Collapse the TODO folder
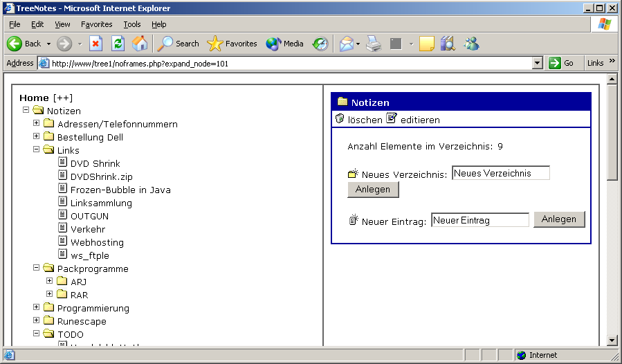This screenshot has width=622, height=364. (37, 333)
